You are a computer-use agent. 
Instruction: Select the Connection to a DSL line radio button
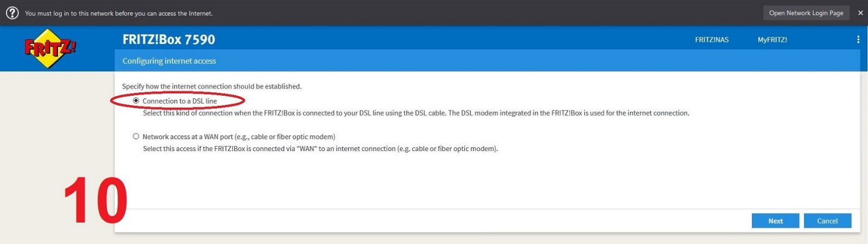[x=136, y=101]
